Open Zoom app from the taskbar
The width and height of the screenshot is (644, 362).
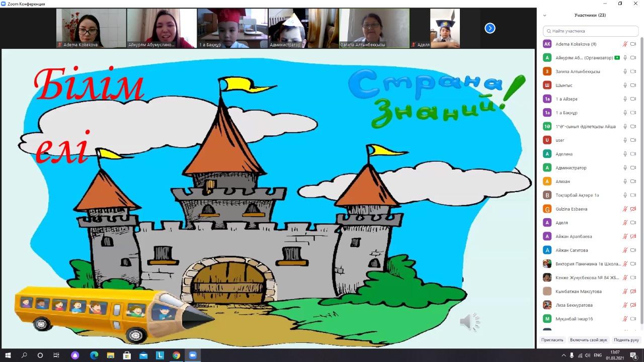click(x=192, y=355)
